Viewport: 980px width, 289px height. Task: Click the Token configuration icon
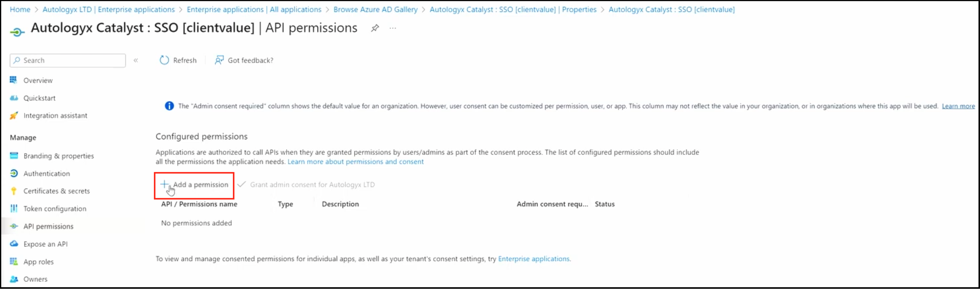pyautogui.click(x=14, y=208)
